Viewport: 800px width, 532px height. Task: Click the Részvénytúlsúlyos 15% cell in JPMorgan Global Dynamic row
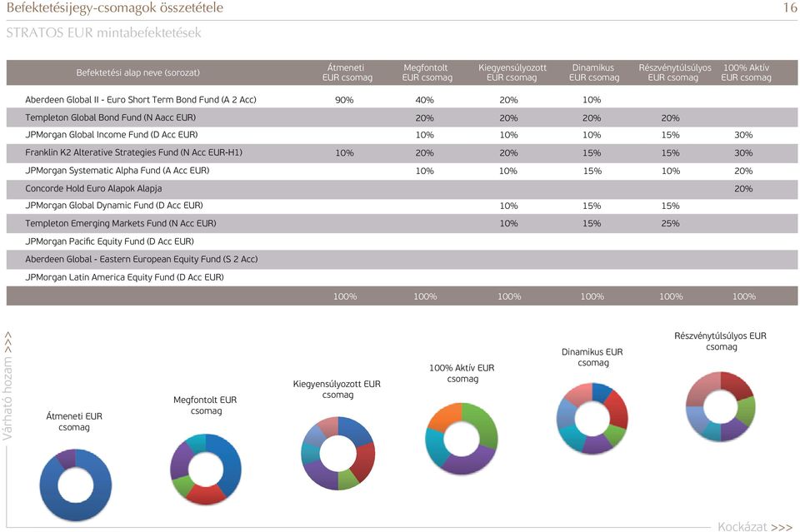click(670, 206)
